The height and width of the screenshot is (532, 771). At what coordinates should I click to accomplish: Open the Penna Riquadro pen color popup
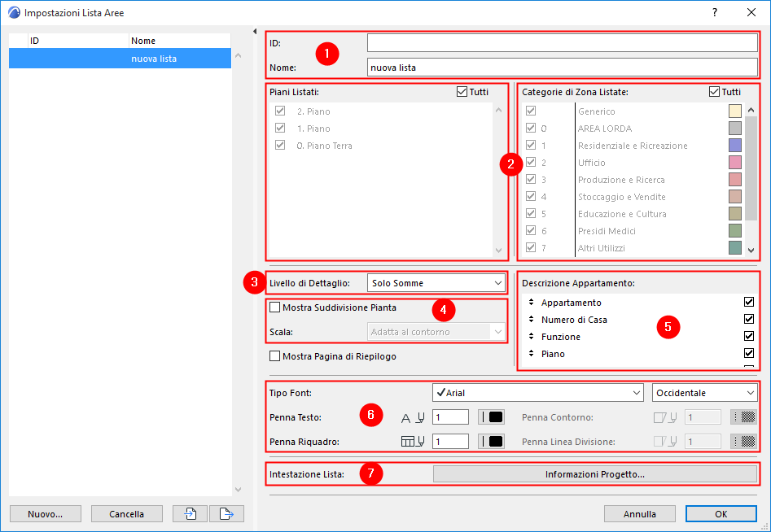coord(491,441)
